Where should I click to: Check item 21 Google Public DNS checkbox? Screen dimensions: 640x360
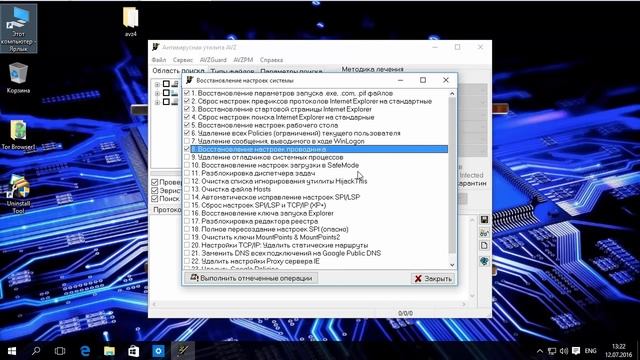pyautogui.click(x=187, y=253)
